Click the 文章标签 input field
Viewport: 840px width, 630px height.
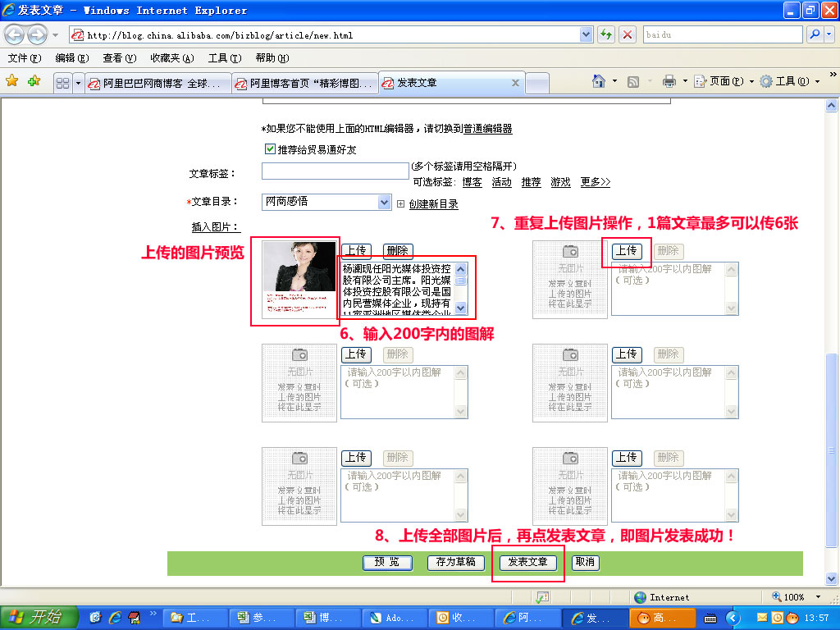point(336,171)
